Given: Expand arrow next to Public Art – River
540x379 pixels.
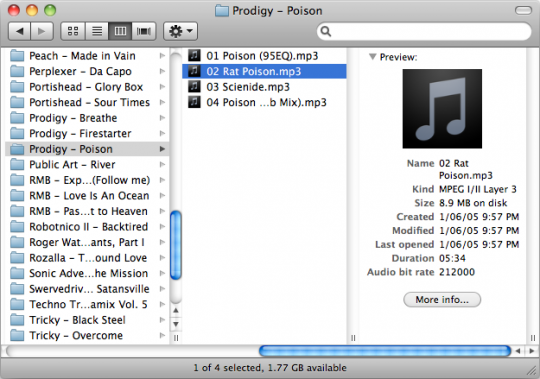Looking at the screenshot, I should (162, 165).
